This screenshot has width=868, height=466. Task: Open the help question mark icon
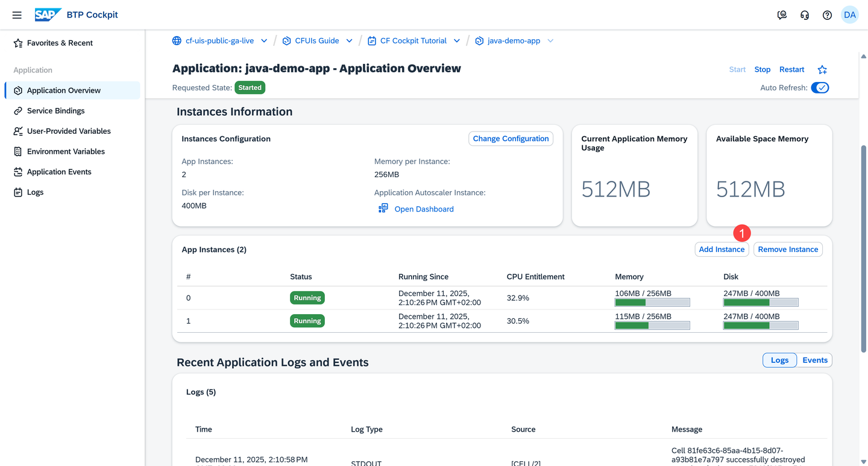tap(827, 15)
